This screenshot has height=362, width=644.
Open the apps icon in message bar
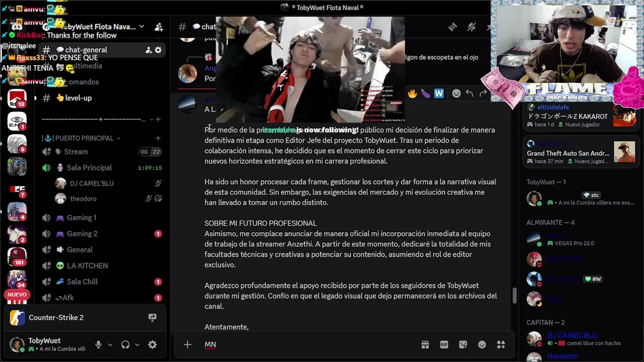coord(501,344)
